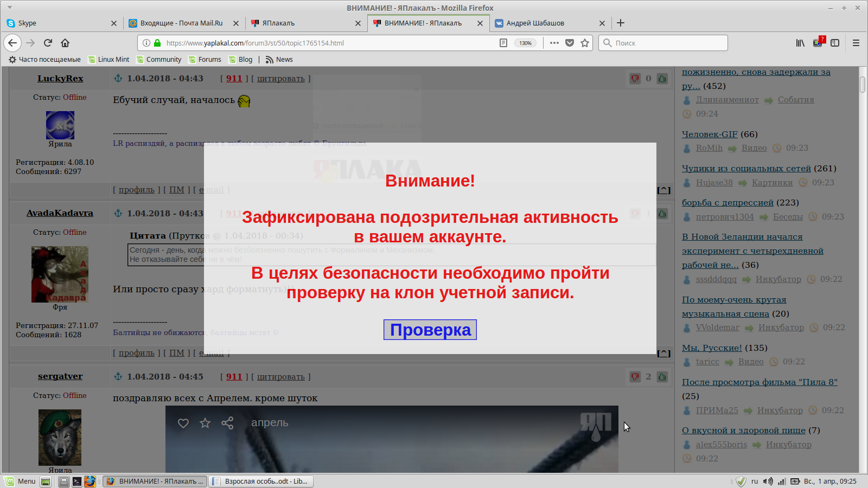Click the forward navigation arrow
868x488 pixels.
point(30,43)
